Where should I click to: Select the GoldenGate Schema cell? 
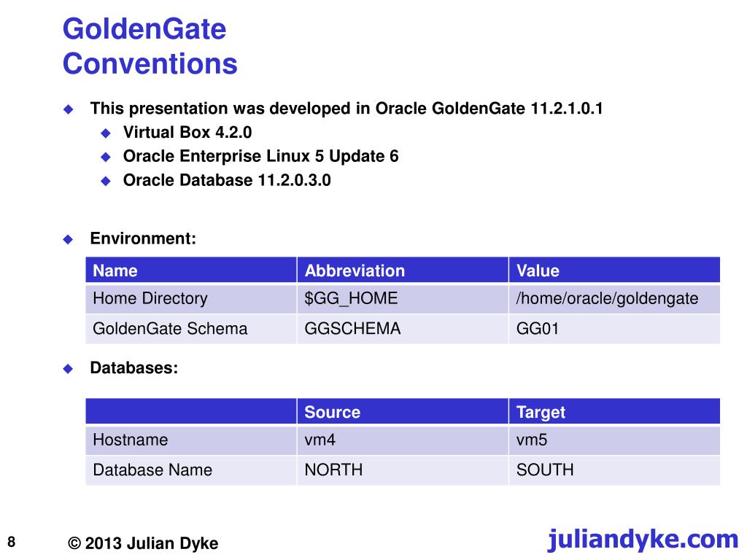pyautogui.click(x=191, y=329)
